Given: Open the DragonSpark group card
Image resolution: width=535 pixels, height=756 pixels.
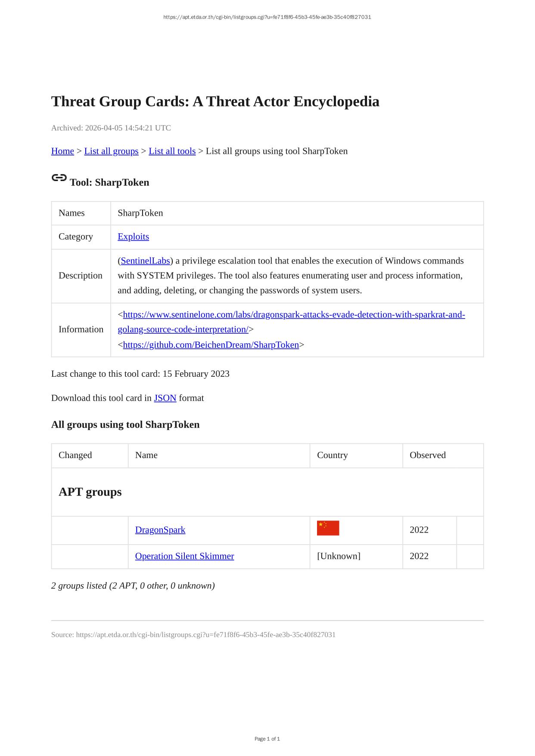Looking at the screenshot, I should pos(160,530).
